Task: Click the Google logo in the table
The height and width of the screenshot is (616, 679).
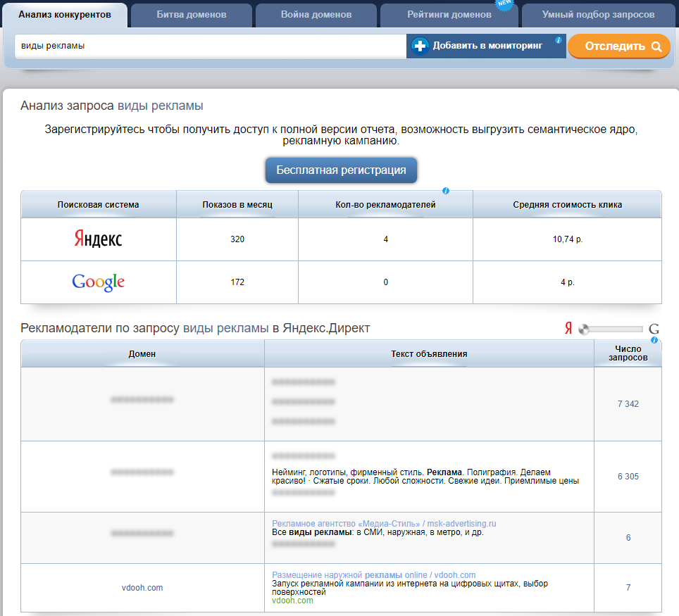Action: pos(99,282)
